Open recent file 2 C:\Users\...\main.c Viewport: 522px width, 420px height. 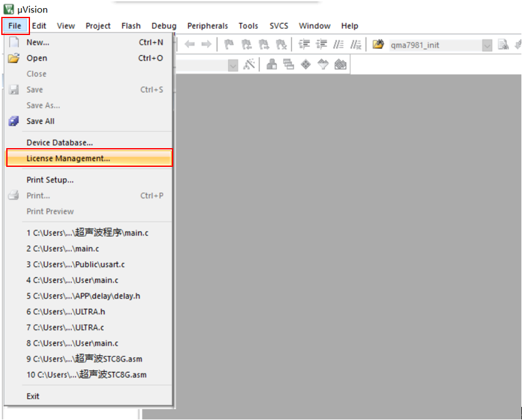pos(89,249)
